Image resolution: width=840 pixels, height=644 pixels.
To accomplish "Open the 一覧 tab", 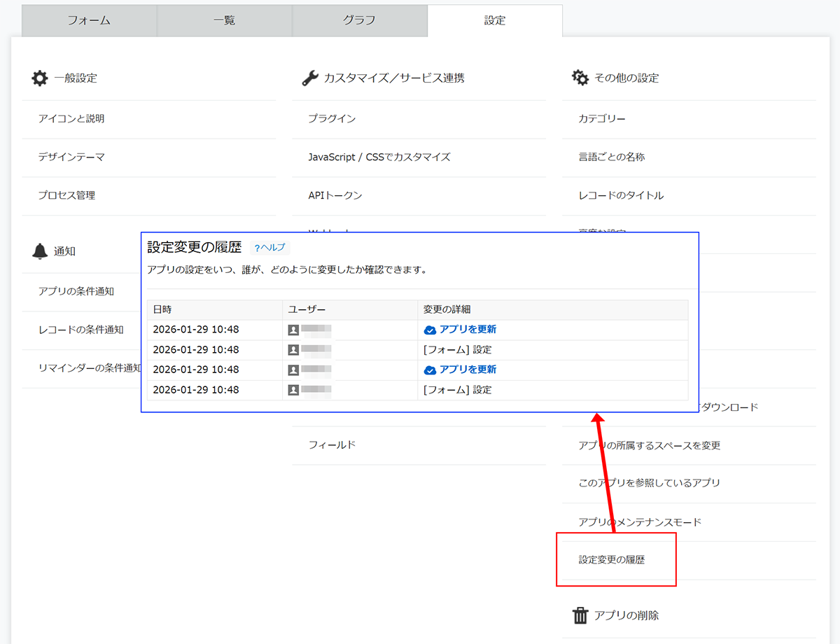I will click(x=224, y=20).
